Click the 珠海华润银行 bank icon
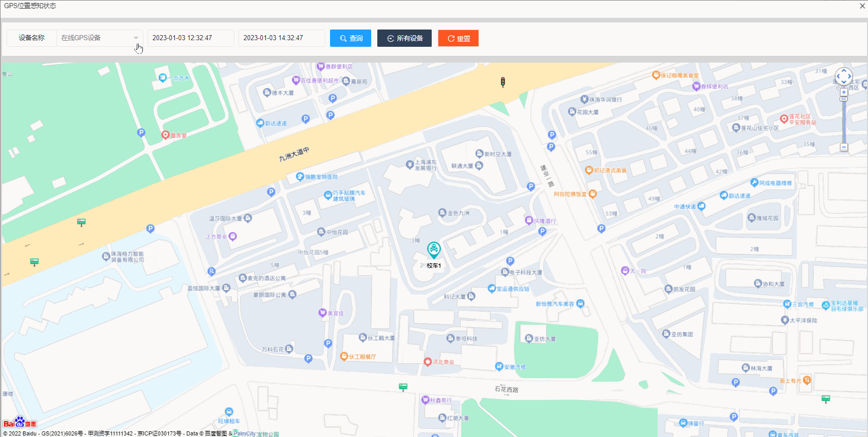This screenshot has width=868, height=437. (x=585, y=100)
